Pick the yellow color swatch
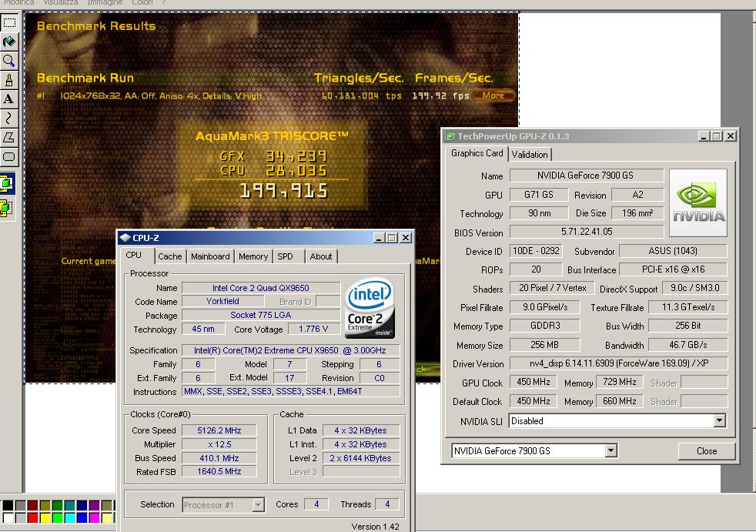The image size is (756, 532). pyautogui.click(x=45, y=518)
